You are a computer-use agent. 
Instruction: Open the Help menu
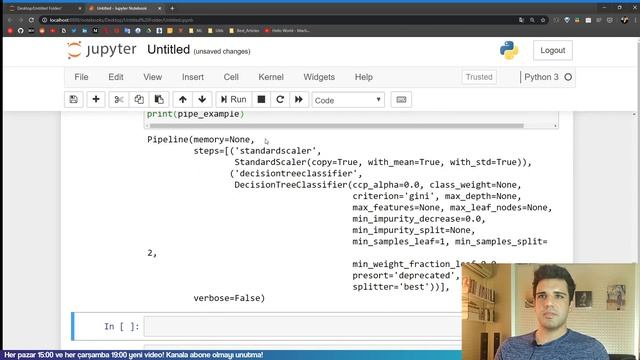pyautogui.click(x=364, y=77)
